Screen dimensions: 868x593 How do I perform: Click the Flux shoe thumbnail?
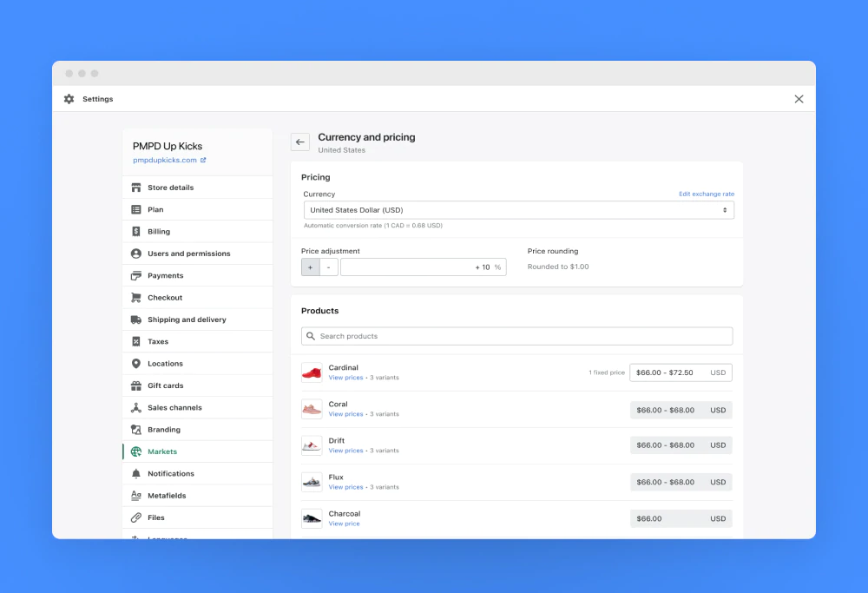click(x=312, y=482)
